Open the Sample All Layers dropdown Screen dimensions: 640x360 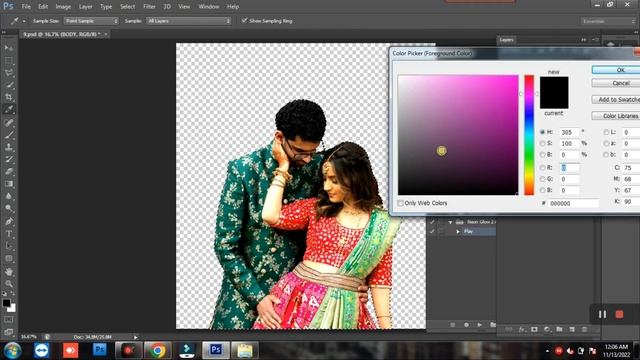(189, 21)
